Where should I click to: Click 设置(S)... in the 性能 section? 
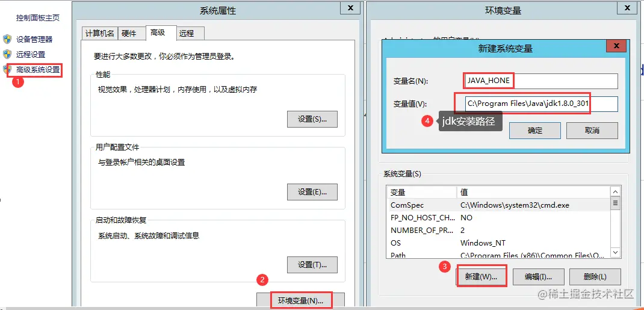tap(312, 119)
